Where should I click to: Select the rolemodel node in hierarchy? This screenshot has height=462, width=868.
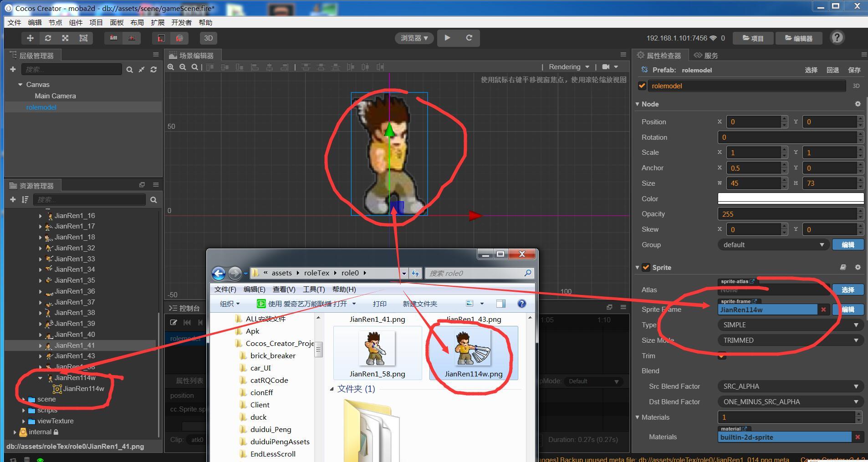pos(41,107)
